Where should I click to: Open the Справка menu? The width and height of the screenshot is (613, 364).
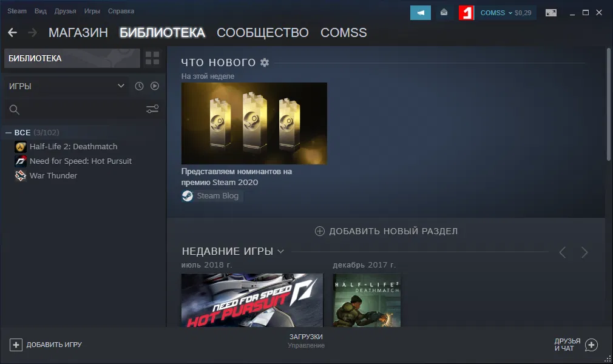(x=121, y=11)
